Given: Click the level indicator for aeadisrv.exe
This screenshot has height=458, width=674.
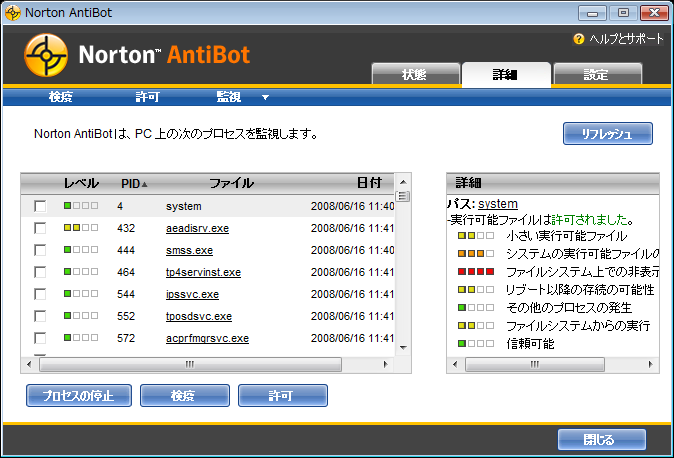Looking at the screenshot, I should coord(81,227).
